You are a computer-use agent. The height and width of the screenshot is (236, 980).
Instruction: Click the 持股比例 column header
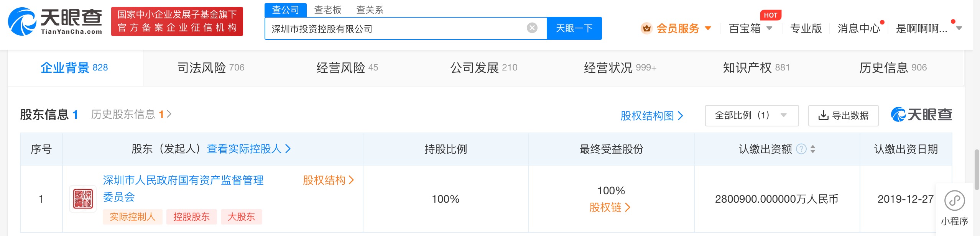click(x=446, y=149)
